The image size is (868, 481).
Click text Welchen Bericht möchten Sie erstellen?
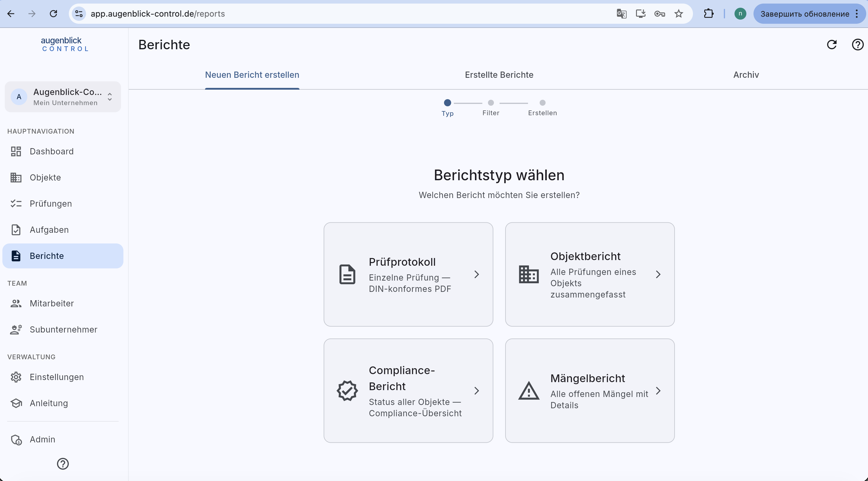point(499,195)
